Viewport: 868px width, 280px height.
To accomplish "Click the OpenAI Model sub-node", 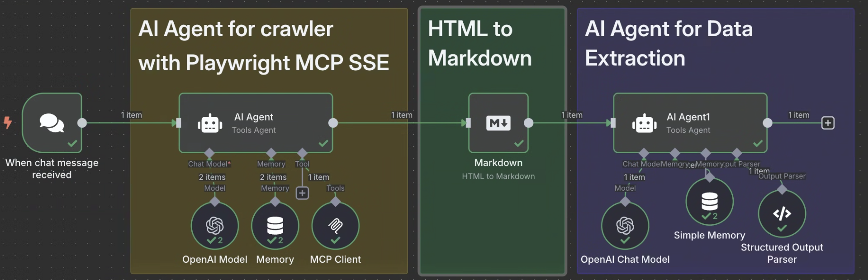I will click(x=215, y=226).
